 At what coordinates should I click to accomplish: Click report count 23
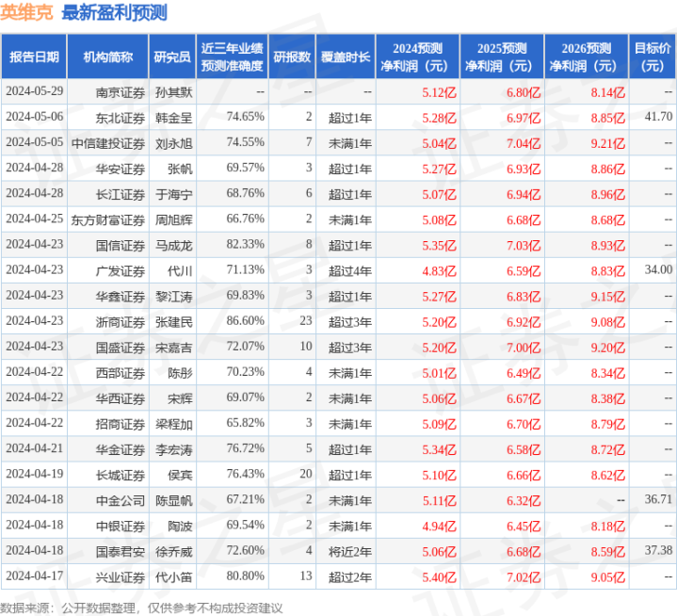[306, 320]
